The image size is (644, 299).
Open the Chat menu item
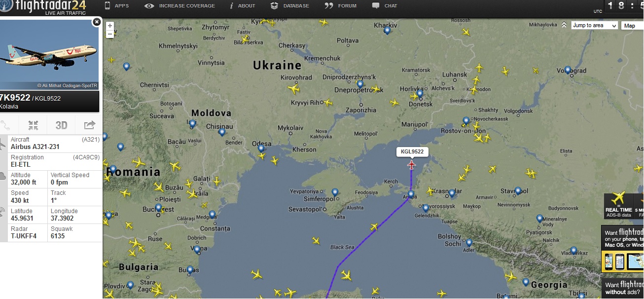385,6
